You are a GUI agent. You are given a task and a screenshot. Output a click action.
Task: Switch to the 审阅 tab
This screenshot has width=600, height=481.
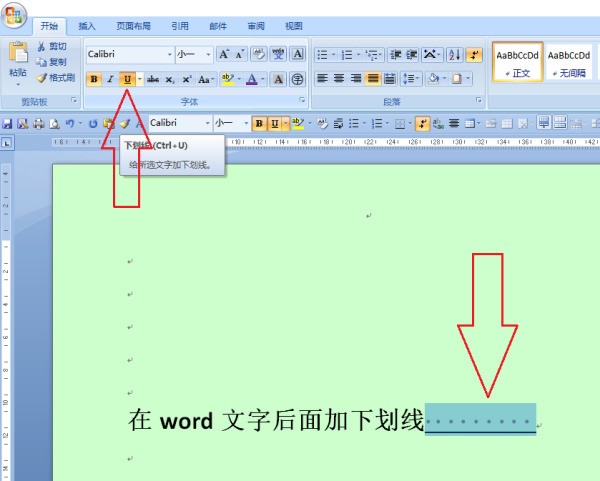256,26
